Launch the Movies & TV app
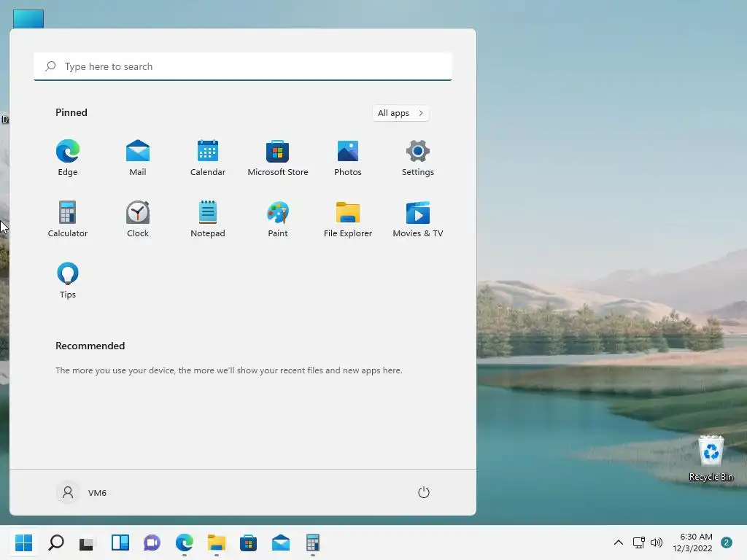Screen dimensions: 747x560 tap(418, 219)
